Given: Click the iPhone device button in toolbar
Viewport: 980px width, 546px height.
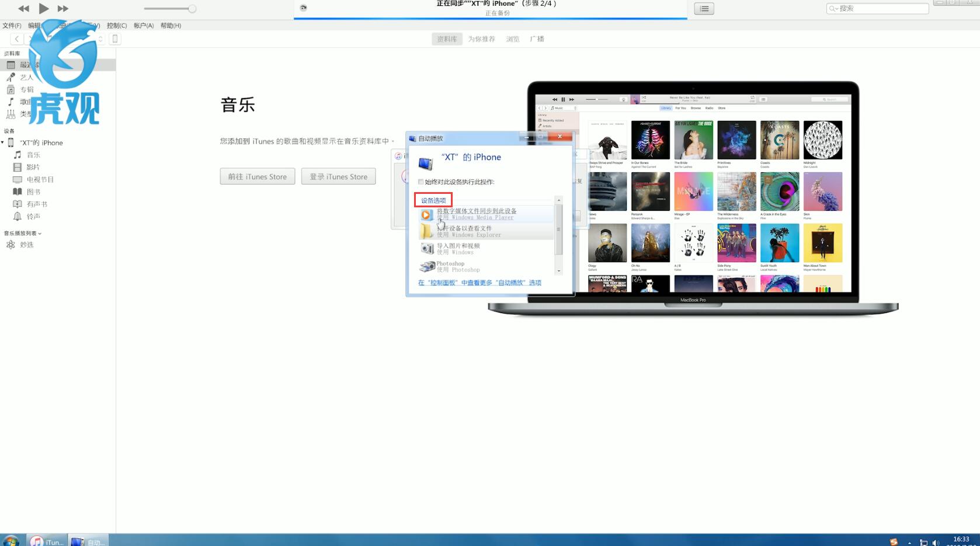Looking at the screenshot, I should click(x=115, y=39).
